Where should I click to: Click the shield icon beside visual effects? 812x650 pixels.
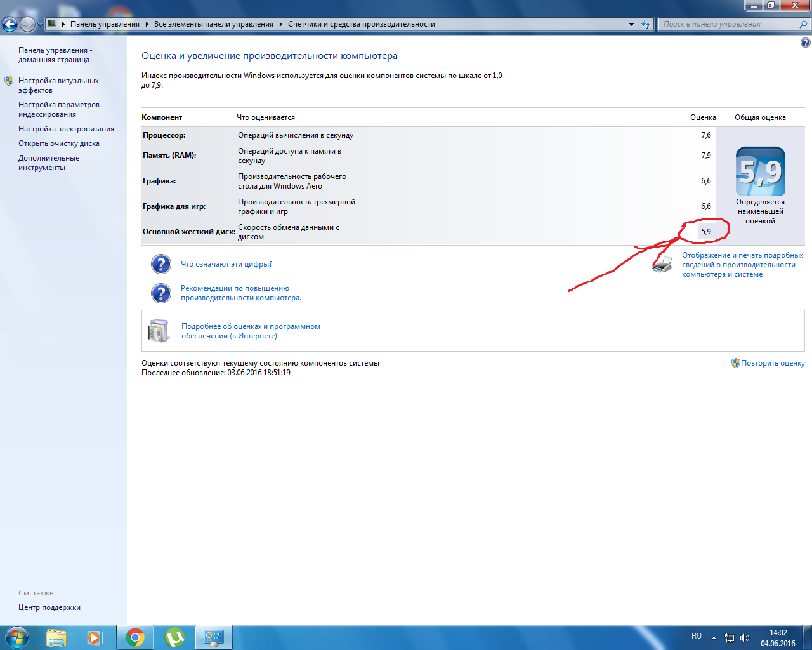(x=9, y=81)
